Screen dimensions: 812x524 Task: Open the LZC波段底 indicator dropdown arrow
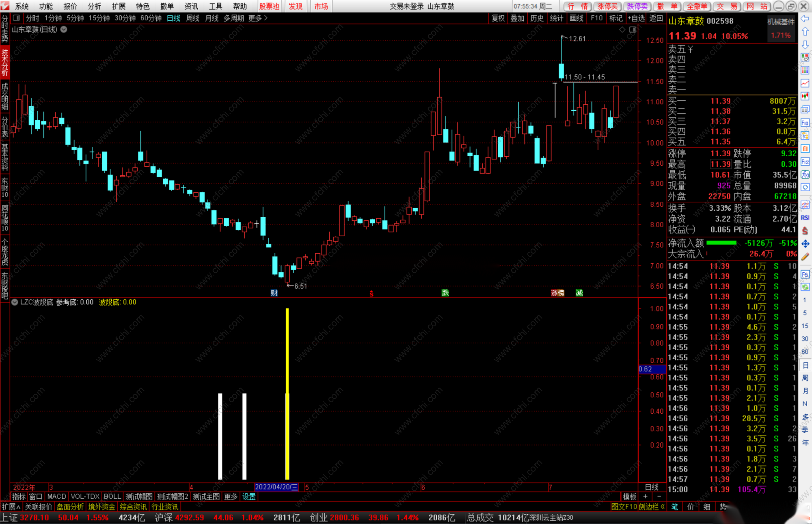tap(15, 302)
